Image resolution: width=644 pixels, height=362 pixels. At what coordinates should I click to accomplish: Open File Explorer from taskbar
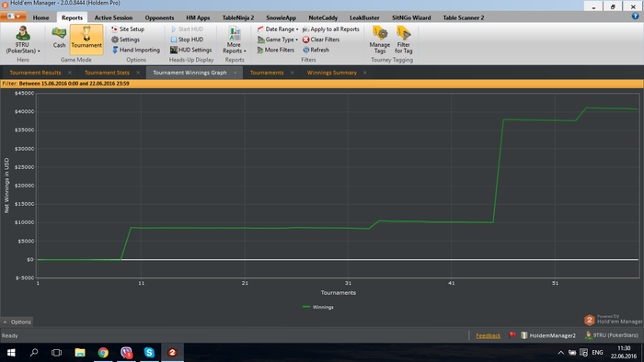80,352
